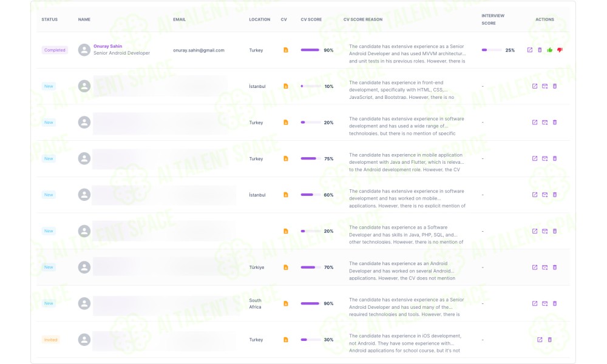
Task: Click the "South Africa" location cell
Action: pos(255,304)
